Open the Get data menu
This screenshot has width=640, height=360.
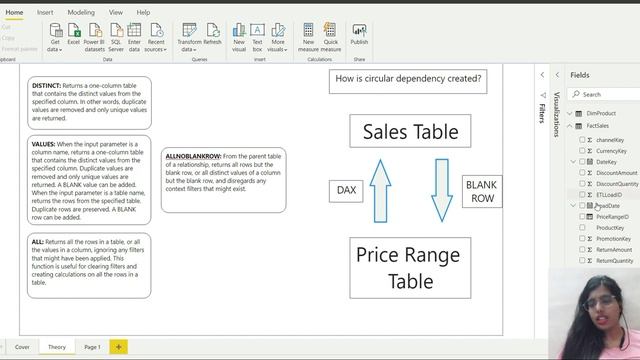click(55, 38)
